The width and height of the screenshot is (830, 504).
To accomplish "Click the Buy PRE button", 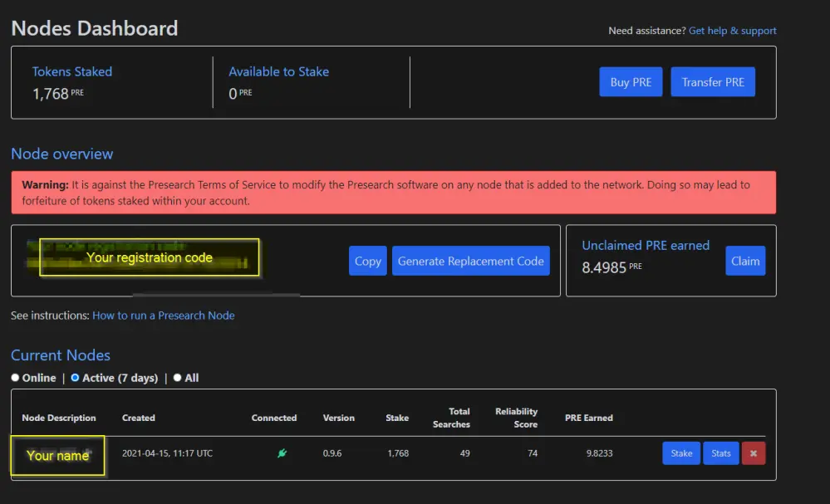I will pos(631,82).
